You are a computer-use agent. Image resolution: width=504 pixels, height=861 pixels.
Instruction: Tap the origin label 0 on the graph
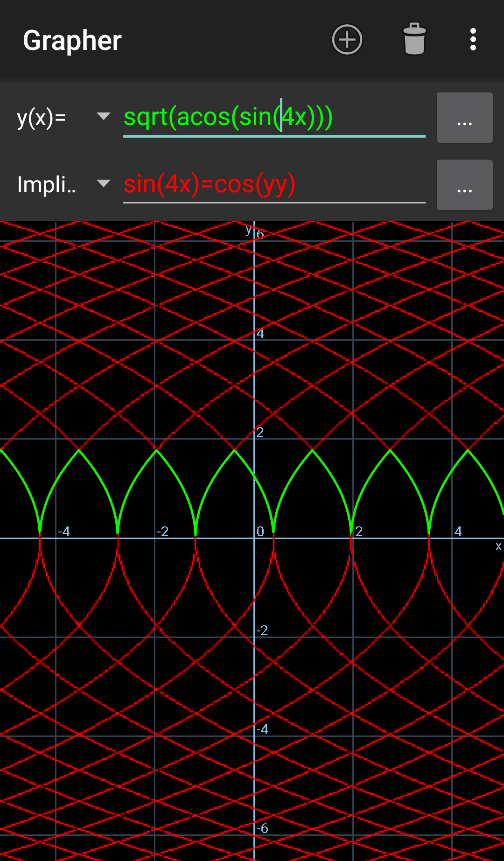pyautogui.click(x=260, y=532)
